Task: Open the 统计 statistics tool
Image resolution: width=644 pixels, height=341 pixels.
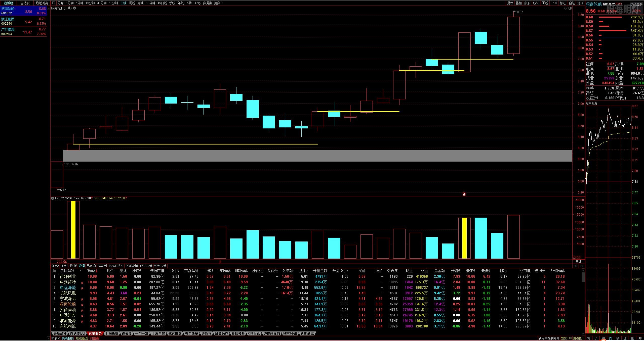Action: tap(536, 3)
